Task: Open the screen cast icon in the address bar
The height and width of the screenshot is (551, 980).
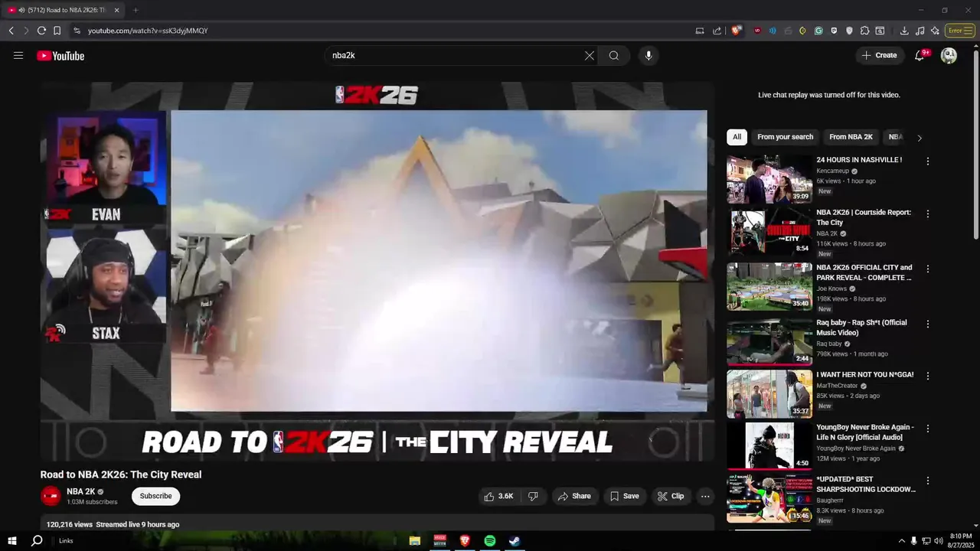Action: click(699, 31)
